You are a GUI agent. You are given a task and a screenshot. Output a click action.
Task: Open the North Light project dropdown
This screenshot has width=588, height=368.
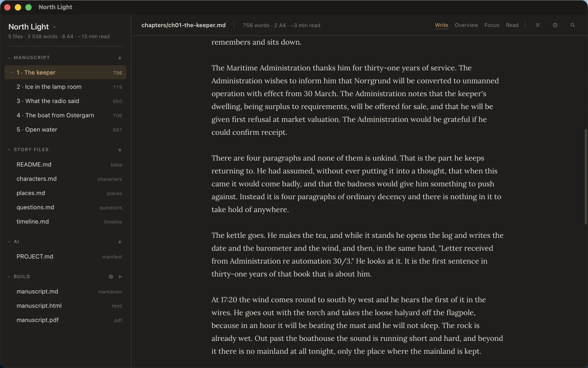pyautogui.click(x=55, y=27)
